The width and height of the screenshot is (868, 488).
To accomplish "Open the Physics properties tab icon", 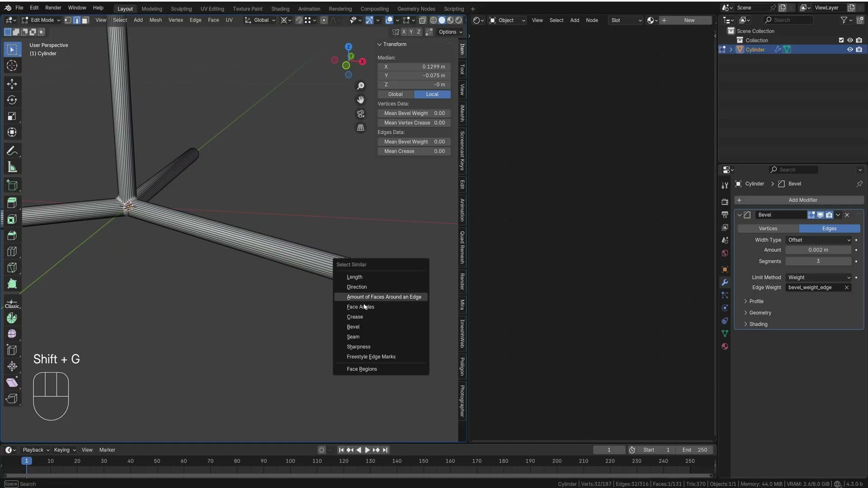I will click(x=725, y=308).
